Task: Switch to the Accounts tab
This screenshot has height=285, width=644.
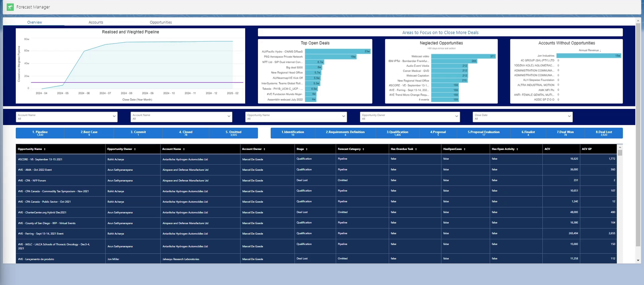Action: (x=96, y=22)
